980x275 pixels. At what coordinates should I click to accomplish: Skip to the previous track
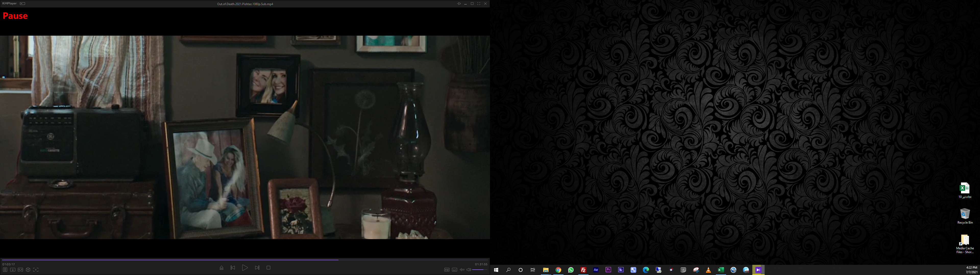(233, 268)
